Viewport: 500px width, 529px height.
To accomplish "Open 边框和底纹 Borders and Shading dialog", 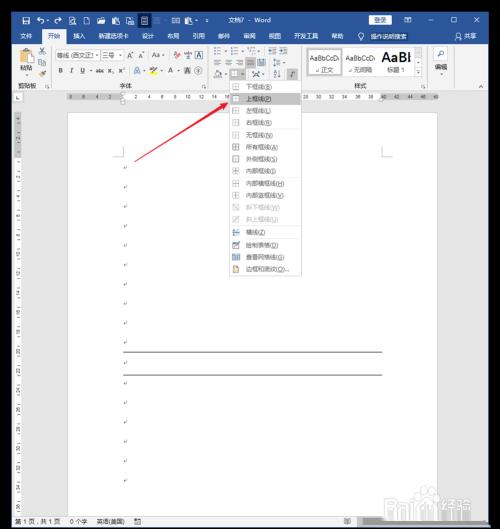I will [x=265, y=269].
